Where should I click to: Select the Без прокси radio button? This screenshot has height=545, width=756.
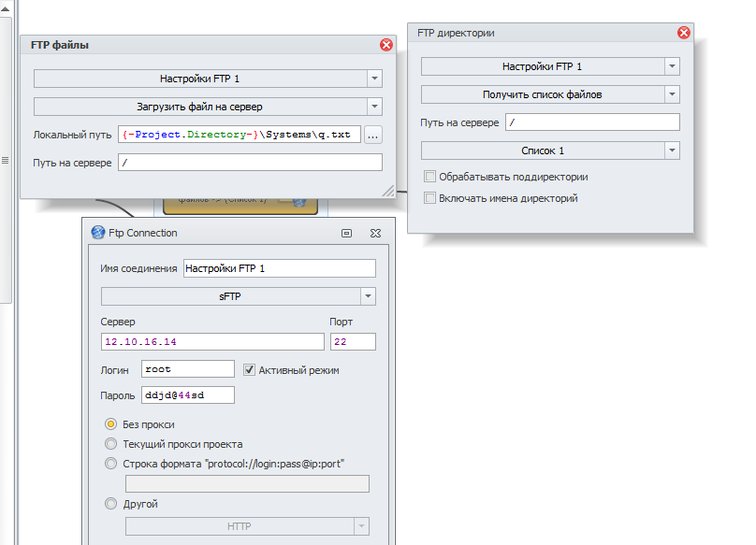click(111, 424)
